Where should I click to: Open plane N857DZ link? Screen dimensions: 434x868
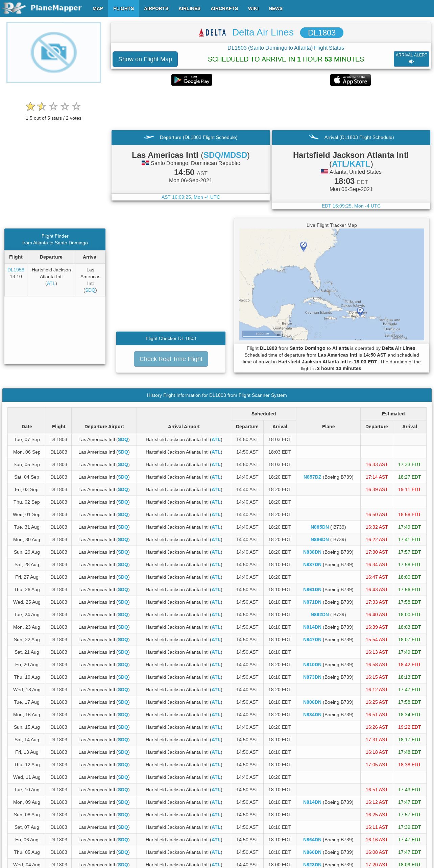click(x=312, y=477)
